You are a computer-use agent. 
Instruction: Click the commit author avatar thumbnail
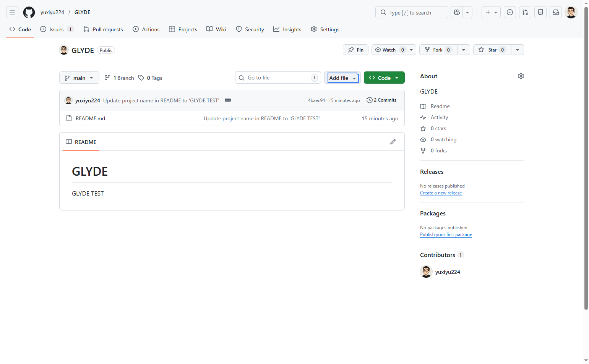click(x=69, y=100)
